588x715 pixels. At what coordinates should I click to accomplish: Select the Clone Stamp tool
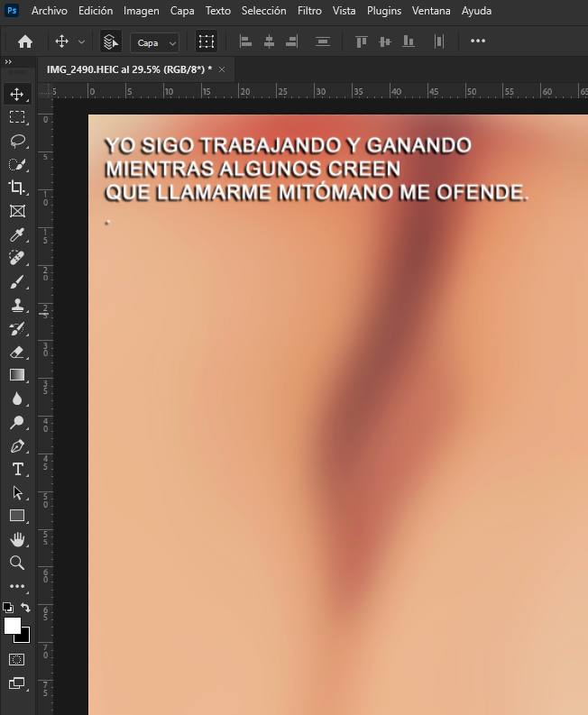click(17, 305)
